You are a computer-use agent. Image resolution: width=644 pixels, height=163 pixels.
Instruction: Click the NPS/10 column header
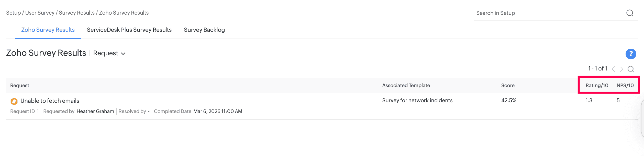pyautogui.click(x=625, y=86)
